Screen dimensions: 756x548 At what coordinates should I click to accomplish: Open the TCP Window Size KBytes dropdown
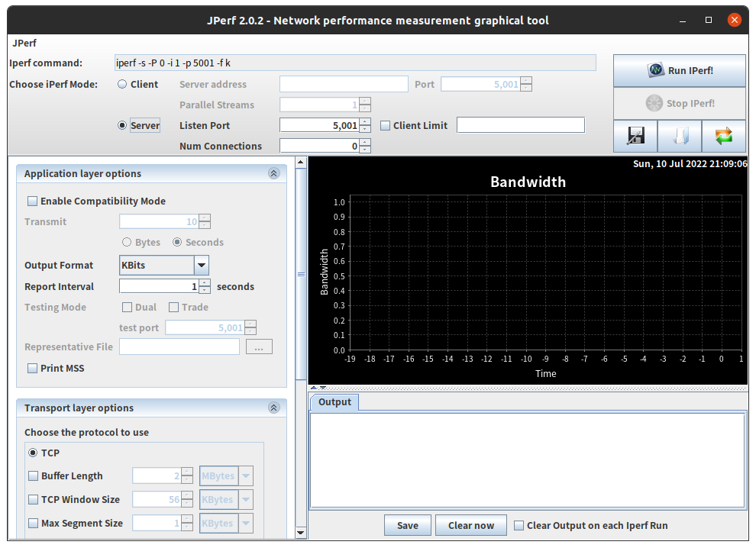pos(246,499)
